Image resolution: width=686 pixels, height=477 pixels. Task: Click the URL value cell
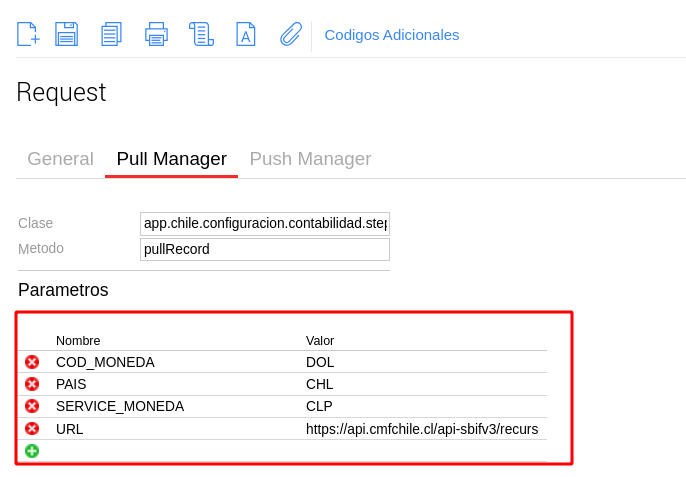422,429
